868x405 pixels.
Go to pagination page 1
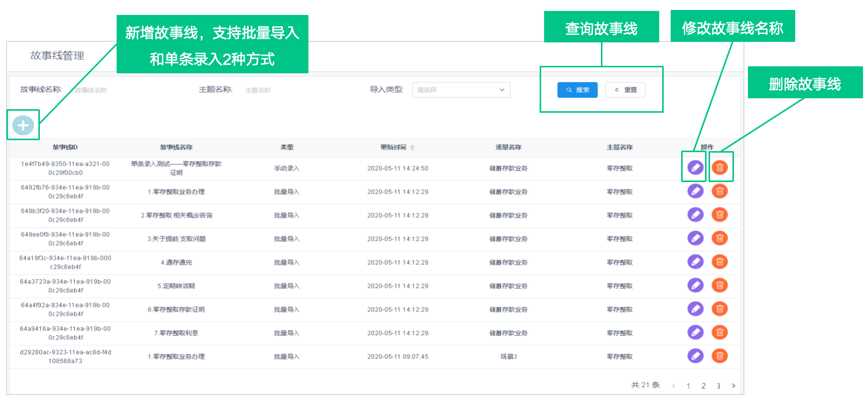tap(688, 386)
